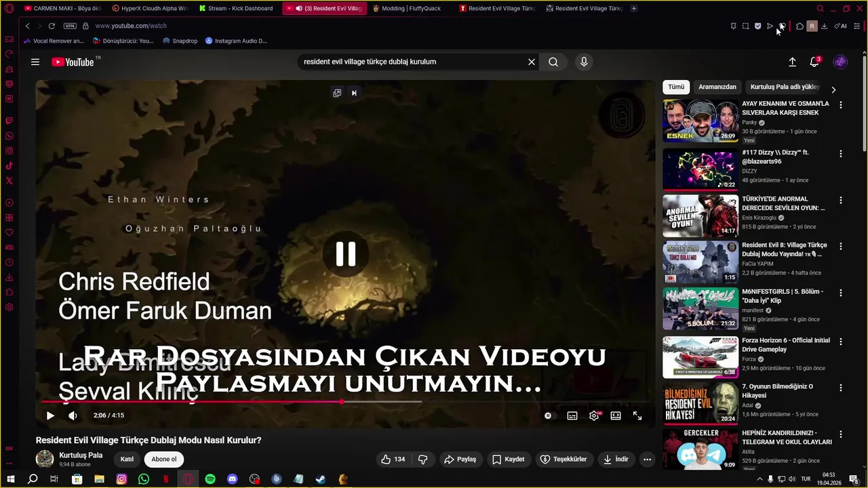Image resolution: width=868 pixels, height=488 pixels.
Task: Open options for Resident Evil 8 Dublaj Modu video
Action: (841, 247)
